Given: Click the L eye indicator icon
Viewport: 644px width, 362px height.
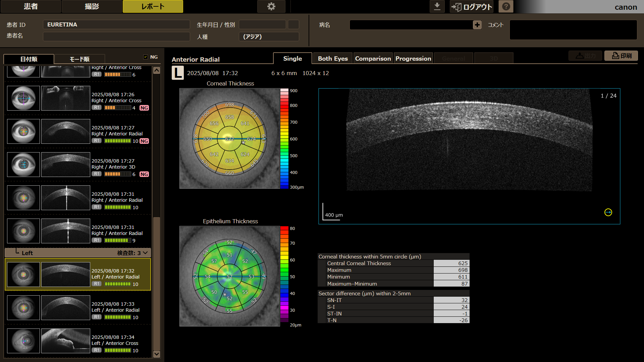Looking at the screenshot, I should click(178, 73).
